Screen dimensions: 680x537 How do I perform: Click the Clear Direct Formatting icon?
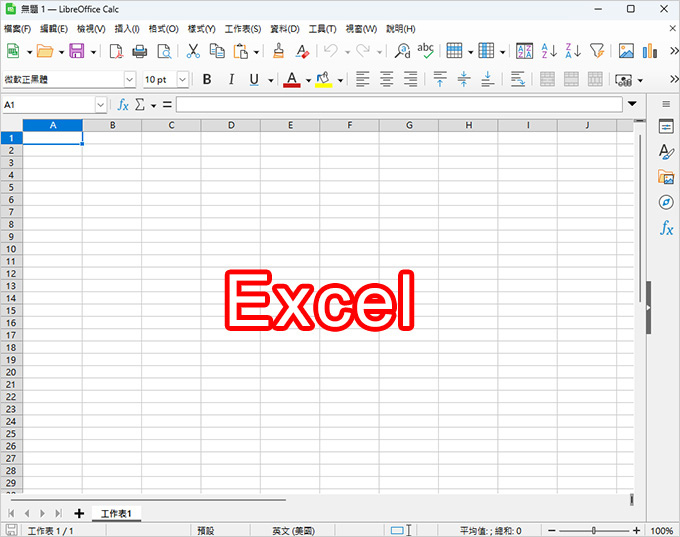coord(302,51)
